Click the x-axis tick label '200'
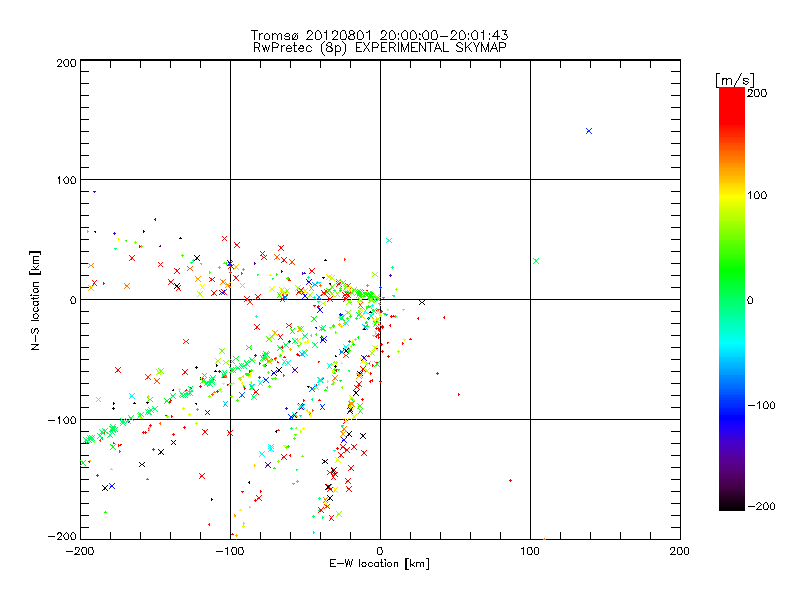The width and height of the screenshot is (800, 600). (x=680, y=551)
